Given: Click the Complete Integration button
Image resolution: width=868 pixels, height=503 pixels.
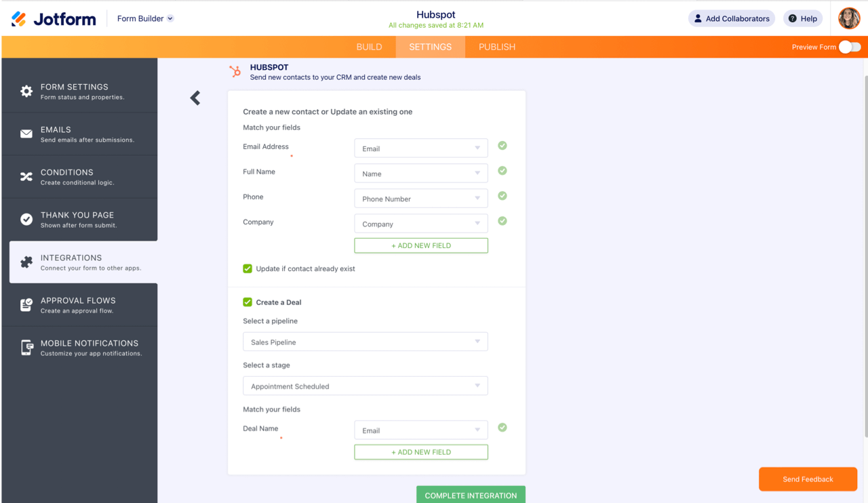Looking at the screenshot, I should (x=471, y=495).
